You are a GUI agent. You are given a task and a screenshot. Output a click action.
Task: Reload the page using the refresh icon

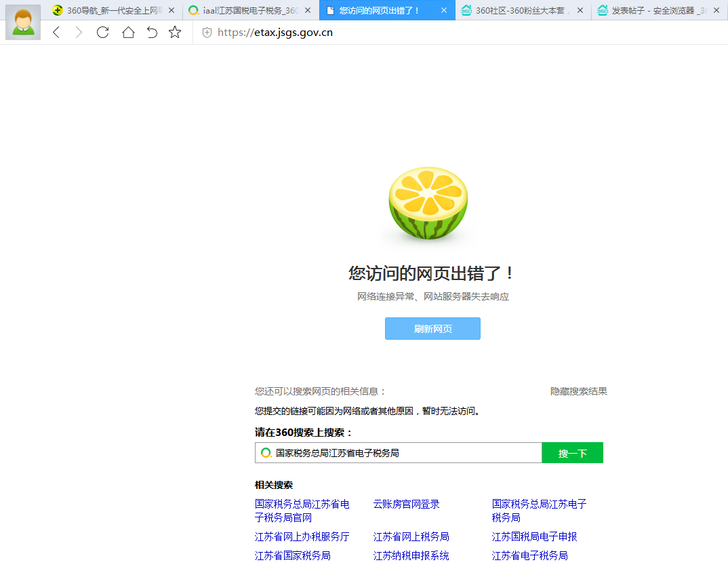102,32
